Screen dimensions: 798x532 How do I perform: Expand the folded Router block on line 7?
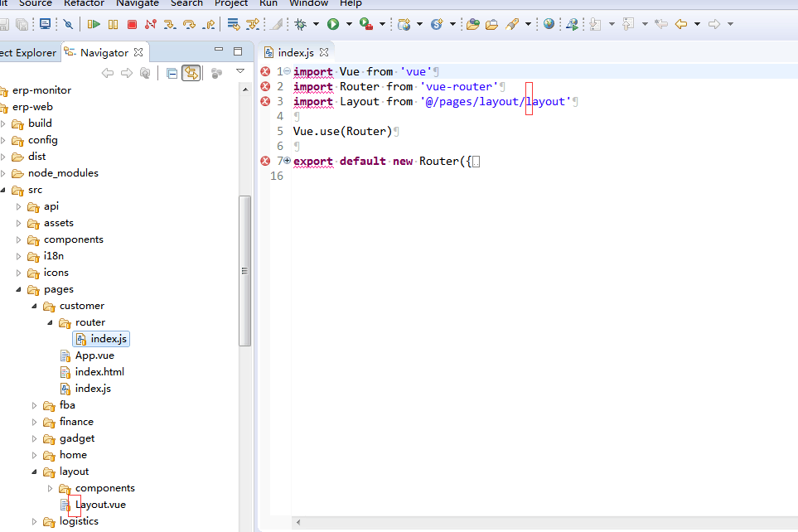pos(287,161)
